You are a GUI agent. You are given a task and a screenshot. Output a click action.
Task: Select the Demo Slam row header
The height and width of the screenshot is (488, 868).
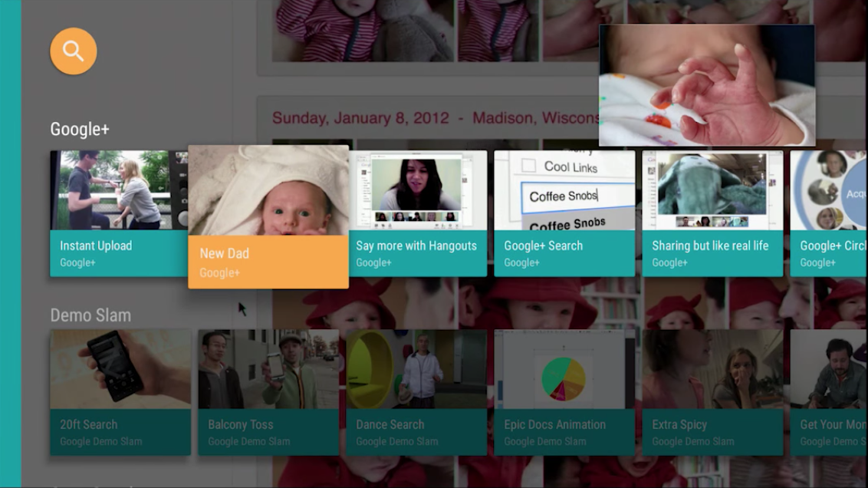point(90,315)
